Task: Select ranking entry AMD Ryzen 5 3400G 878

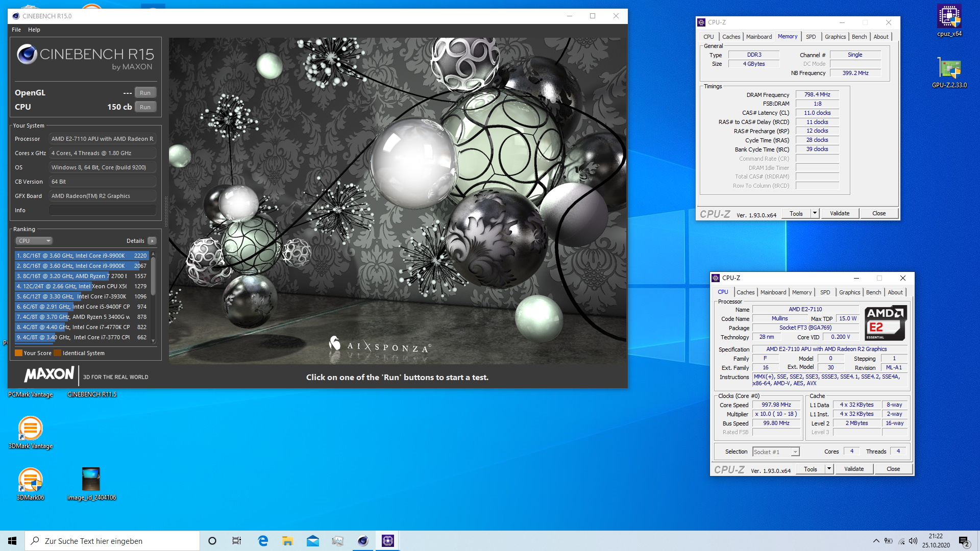Action: (82, 317)
